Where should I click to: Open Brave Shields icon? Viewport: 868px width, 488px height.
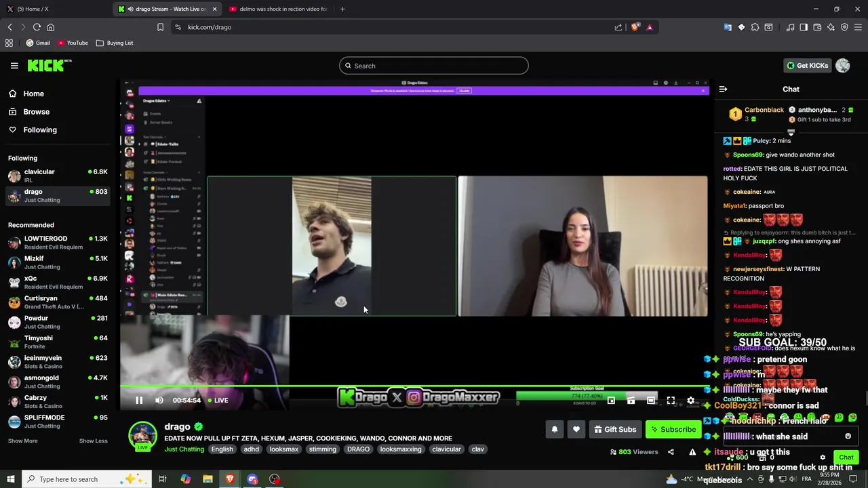[x=635, y=27]
